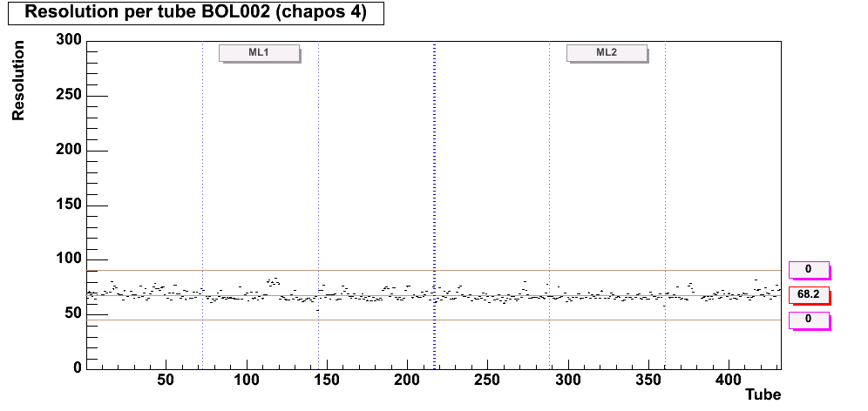Click the y-axis label 50
This screenshot has height=411, width=868.
[73, 314]
